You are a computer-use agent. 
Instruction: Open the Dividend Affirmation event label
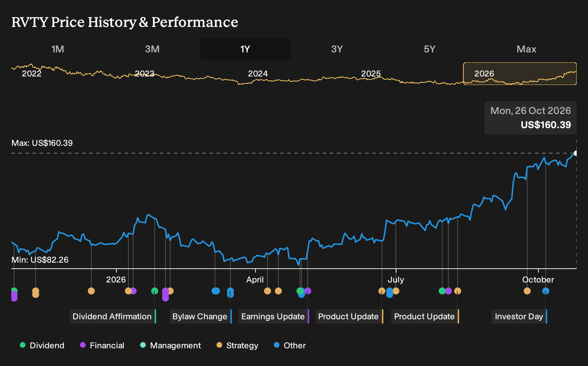coord(113,316)
